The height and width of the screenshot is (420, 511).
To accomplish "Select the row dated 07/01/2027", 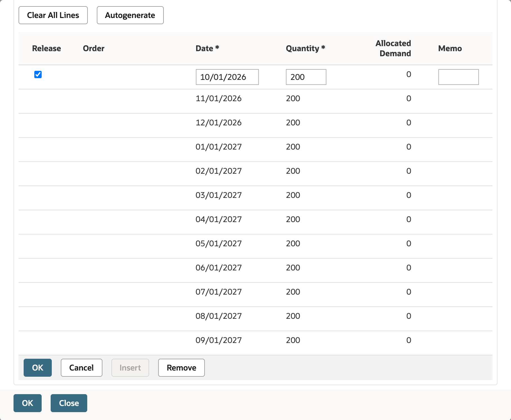I will tap(255, 295).
